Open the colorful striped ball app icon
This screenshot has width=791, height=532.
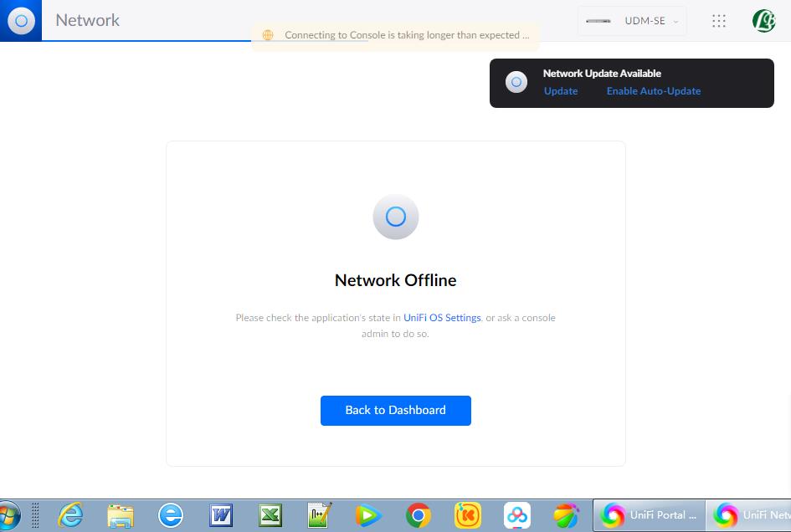click(566, 516)
